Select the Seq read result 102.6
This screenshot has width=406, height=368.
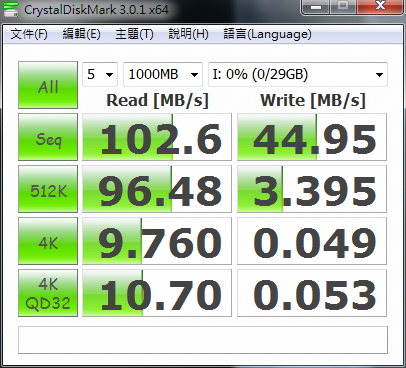point(157,137)
